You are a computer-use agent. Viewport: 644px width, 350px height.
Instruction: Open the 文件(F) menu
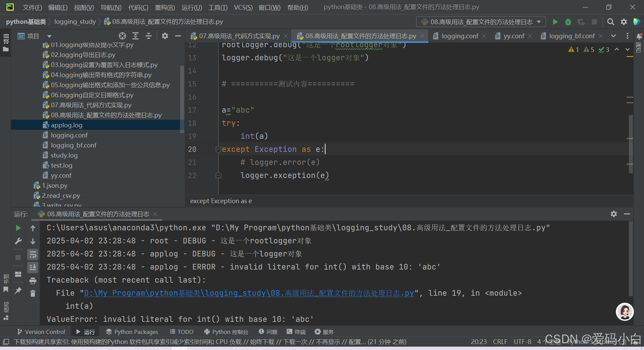pos(32,7)
